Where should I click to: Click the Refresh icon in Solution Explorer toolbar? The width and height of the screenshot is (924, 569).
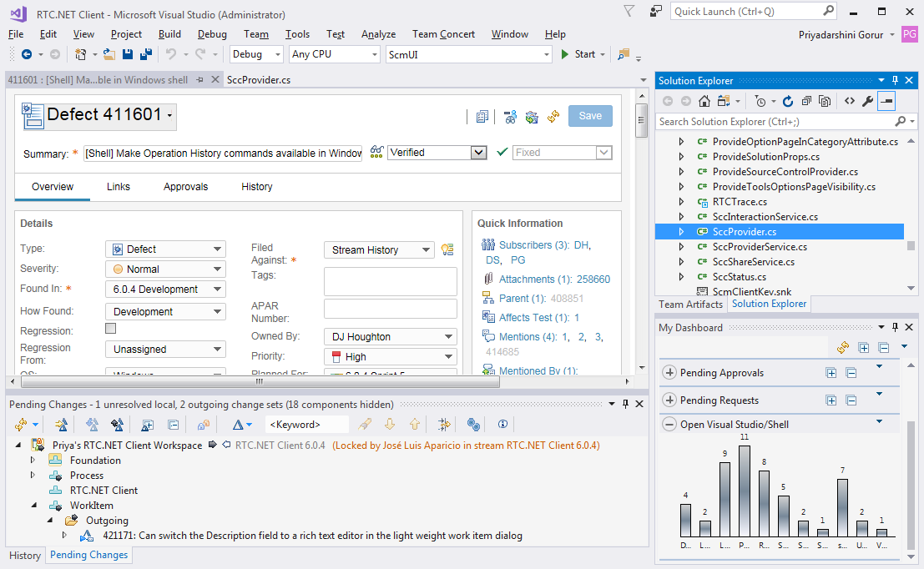788,101
